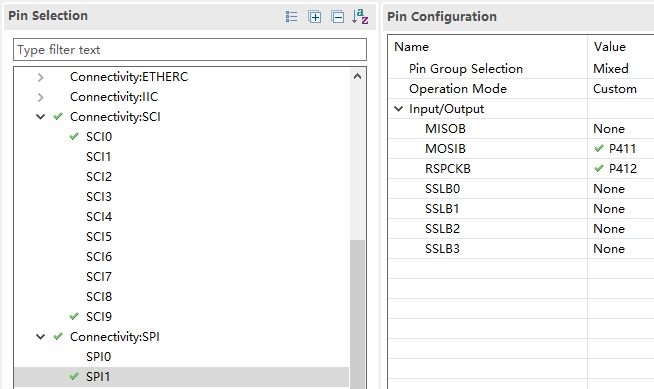The height and width of the screenshot is (389, 654).
Task: Select SCI6 in the tree
Action: click(99, 257)
